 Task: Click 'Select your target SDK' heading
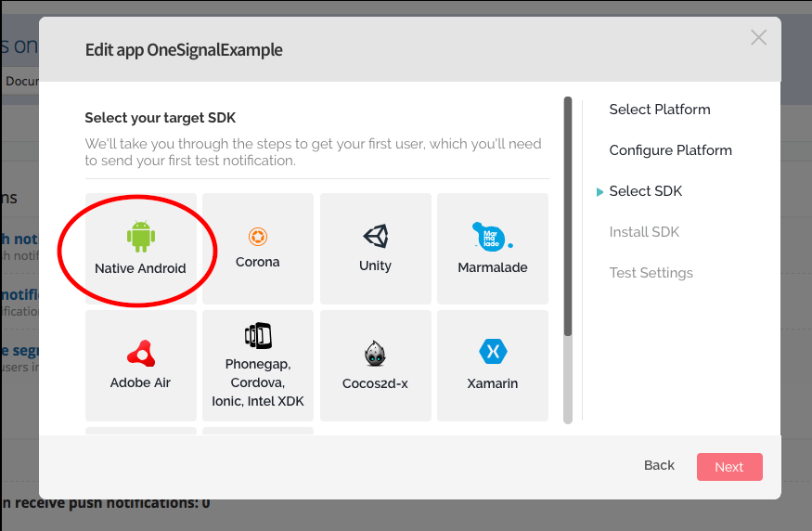pos(160,118)
